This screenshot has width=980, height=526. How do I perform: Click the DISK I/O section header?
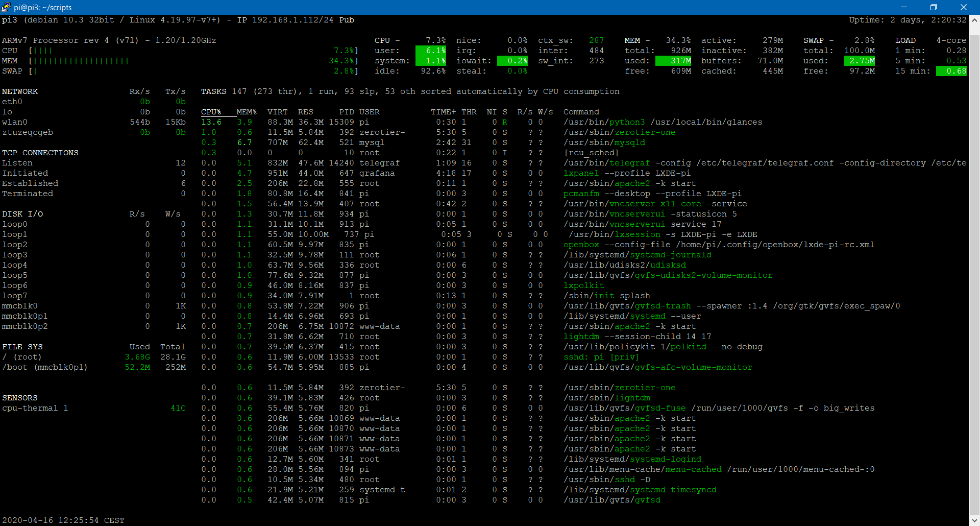23,213
